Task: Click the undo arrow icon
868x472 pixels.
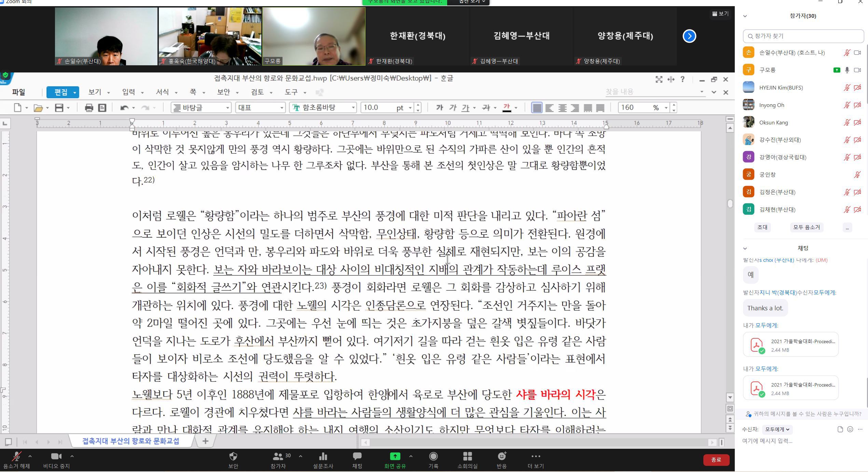Action: (124, 108)
